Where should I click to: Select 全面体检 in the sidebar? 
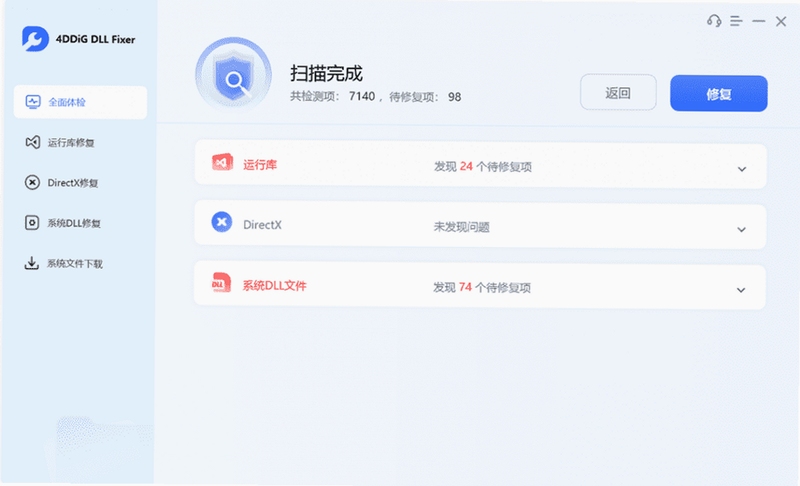[80, 102]
